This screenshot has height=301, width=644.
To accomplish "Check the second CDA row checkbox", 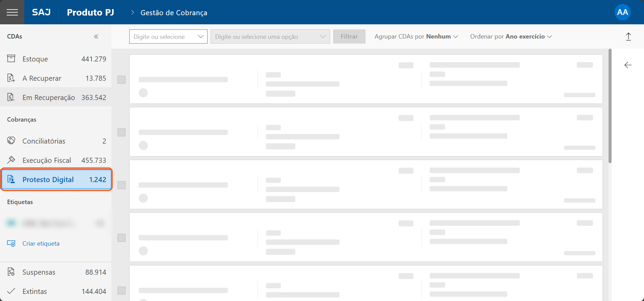I will 122,132.
